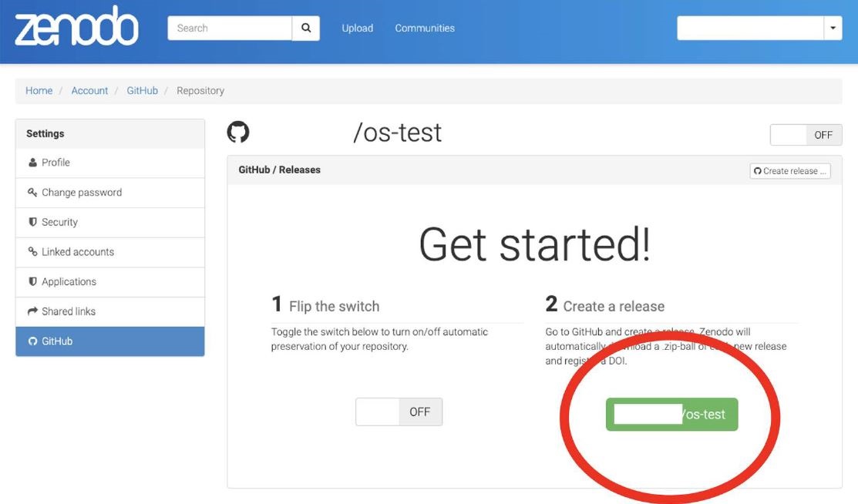Go to Home breadcrumb

(x=39, y=91)
